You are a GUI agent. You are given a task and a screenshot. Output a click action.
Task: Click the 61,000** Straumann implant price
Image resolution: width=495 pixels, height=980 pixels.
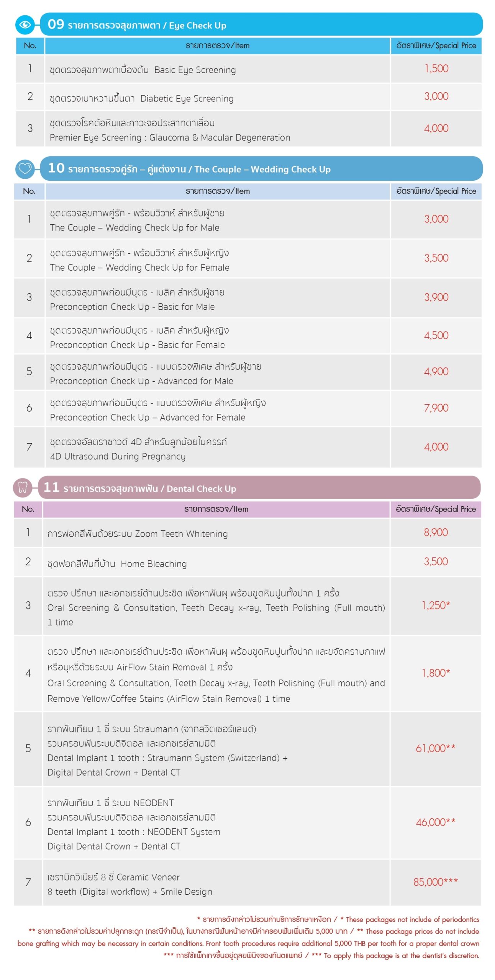(435, 748)
